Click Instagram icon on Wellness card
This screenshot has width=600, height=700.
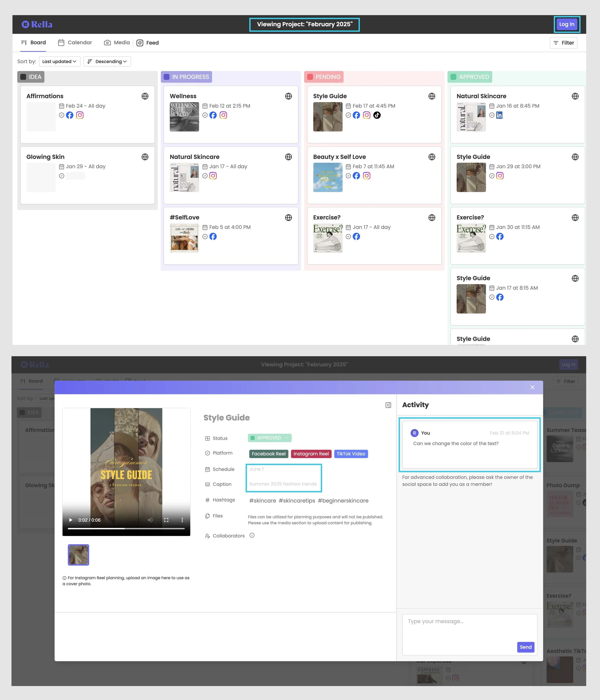click(x=223, y=115)
